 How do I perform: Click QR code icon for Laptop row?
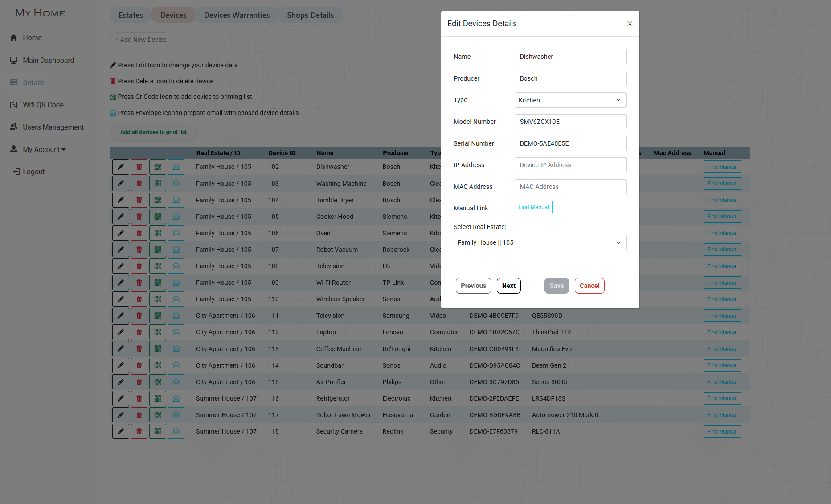tap(158, 332)
